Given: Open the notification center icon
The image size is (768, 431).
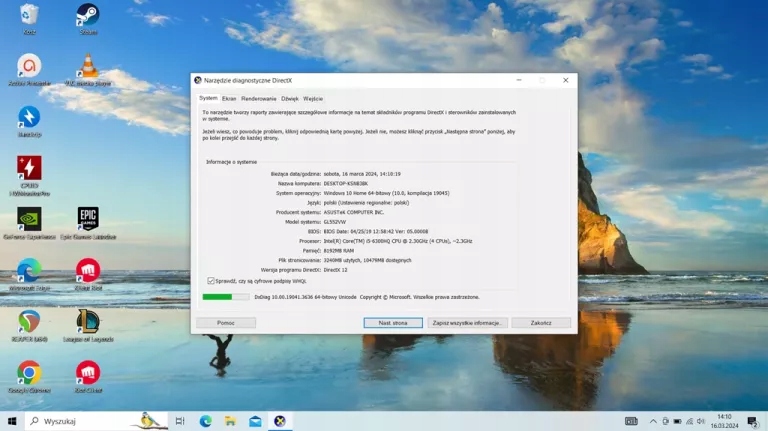Looking at the screenshot, I should (752, 421).
